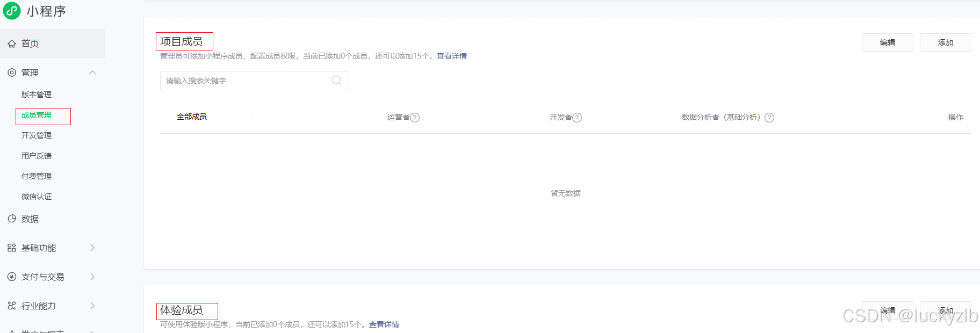Screen dimensions: 980x333
Task: Open 版本管理 menu item
Action: click(37, 95)
